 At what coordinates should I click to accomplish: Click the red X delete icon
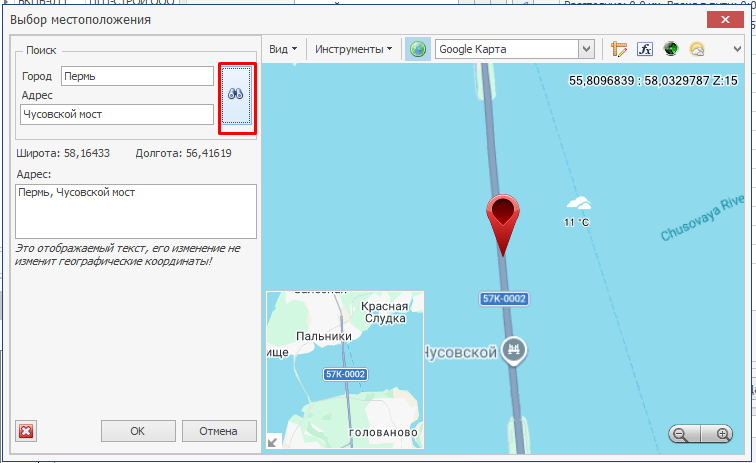coord(27,431)
